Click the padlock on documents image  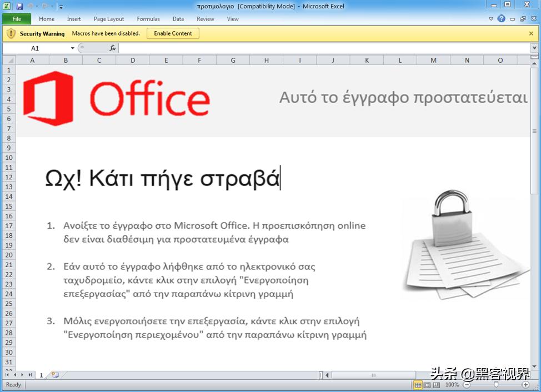pyautogui.click(x=466, y=244)
